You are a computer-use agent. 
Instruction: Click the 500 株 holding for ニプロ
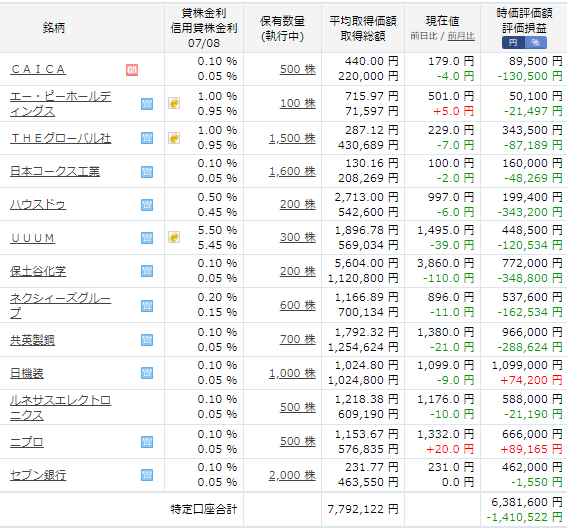coord(298,441)
